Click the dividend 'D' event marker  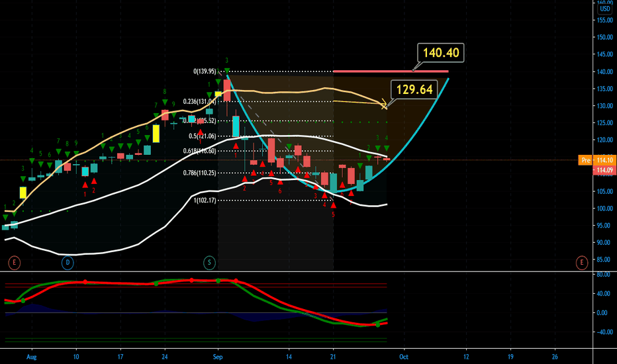click(68, 263)
